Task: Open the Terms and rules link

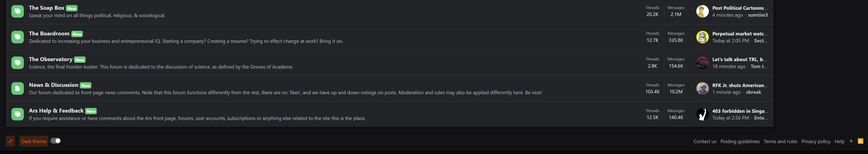Action: click(780, 141)
